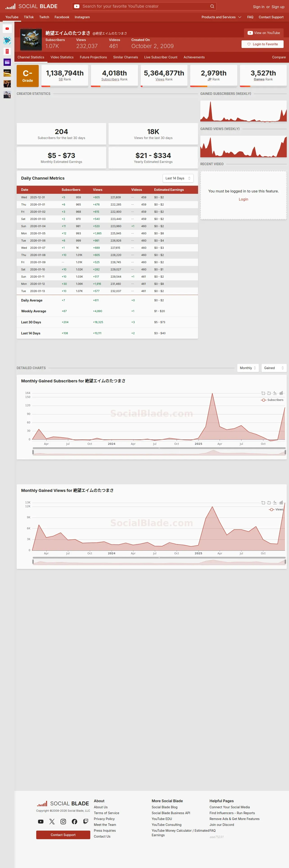The image size is (289, 868).
Task: Open the Achievements tab
Action: (194, 57)
